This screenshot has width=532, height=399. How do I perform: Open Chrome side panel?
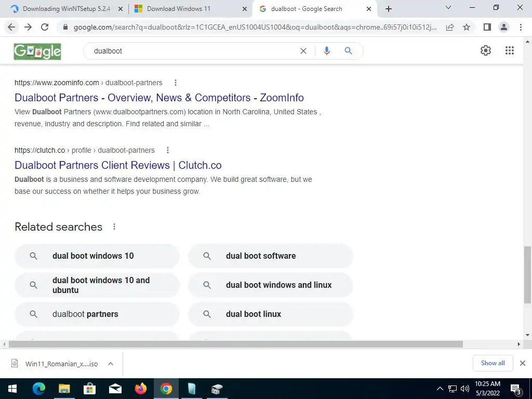tap(487, 27)
